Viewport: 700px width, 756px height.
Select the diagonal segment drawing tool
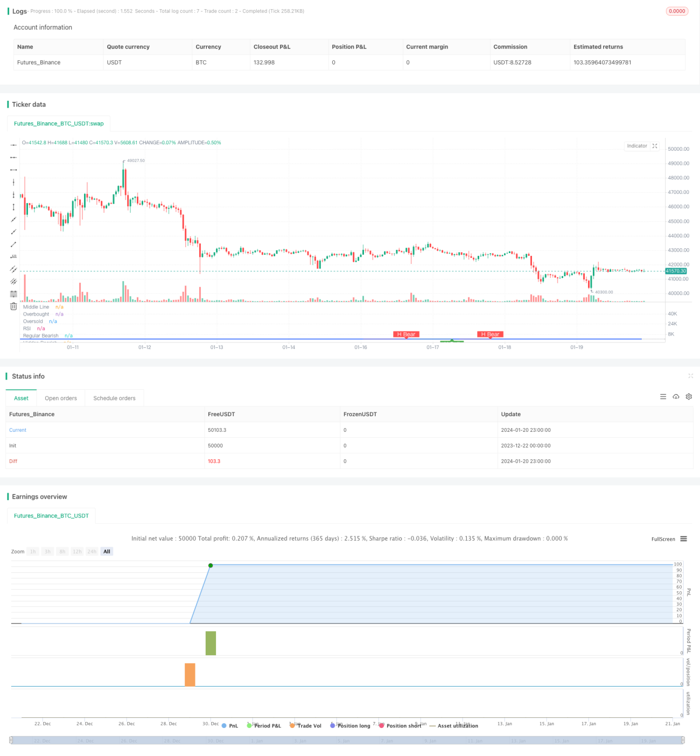pyautogui.click(x=13, y=244)
